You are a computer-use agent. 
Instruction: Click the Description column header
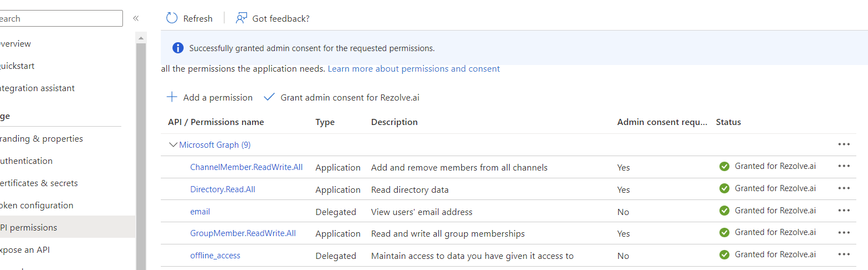394,122
